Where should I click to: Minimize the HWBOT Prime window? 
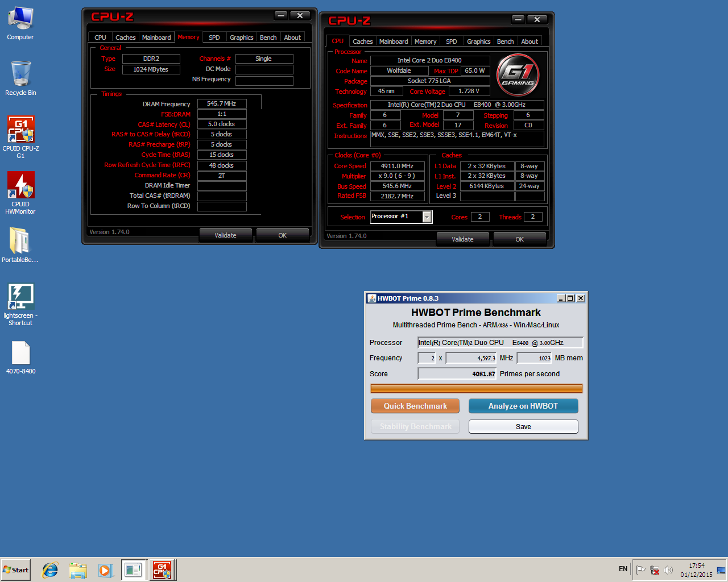561,298
